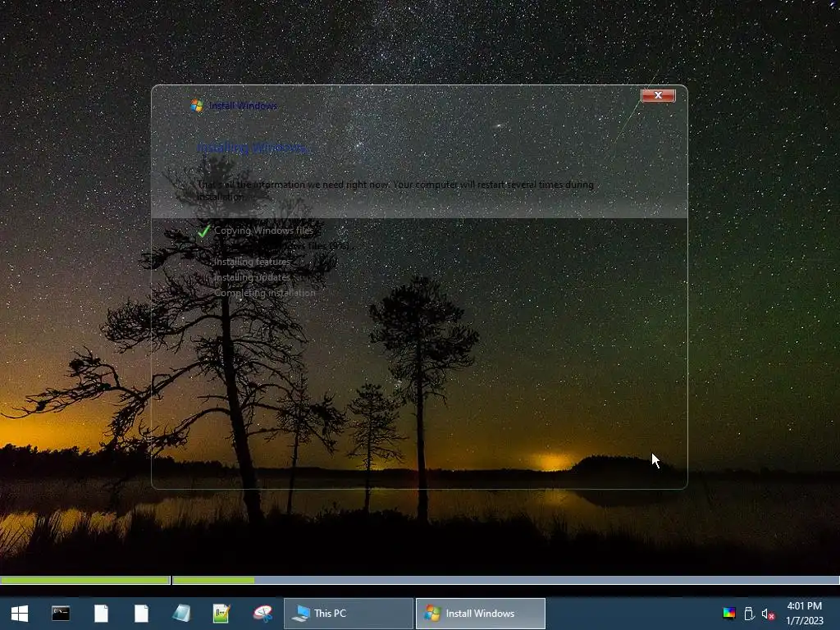840x630 pixels.
Task: Click the muted volume tray icon
Action: (x=768, y=614)
